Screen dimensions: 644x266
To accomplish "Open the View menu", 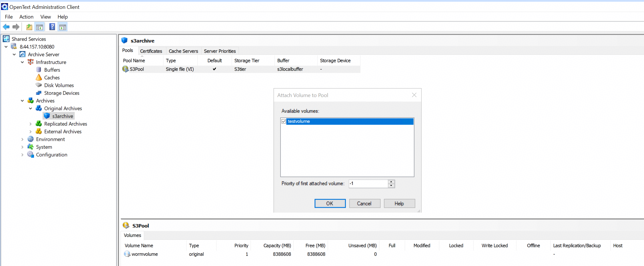I will click(45, 17).
